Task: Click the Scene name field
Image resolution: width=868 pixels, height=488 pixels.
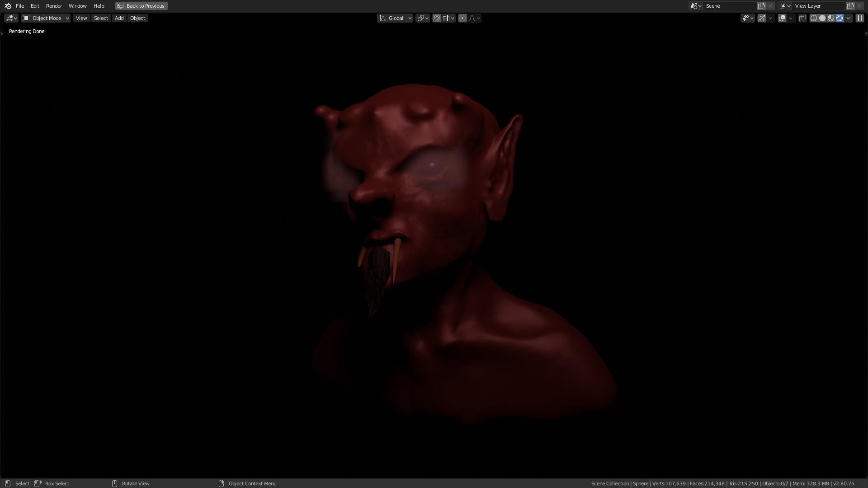Action: click(x=729, y=6)
